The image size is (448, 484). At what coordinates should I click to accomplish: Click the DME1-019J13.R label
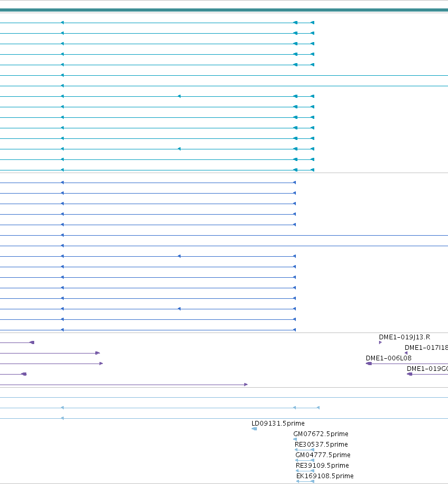tap(404, 337)
